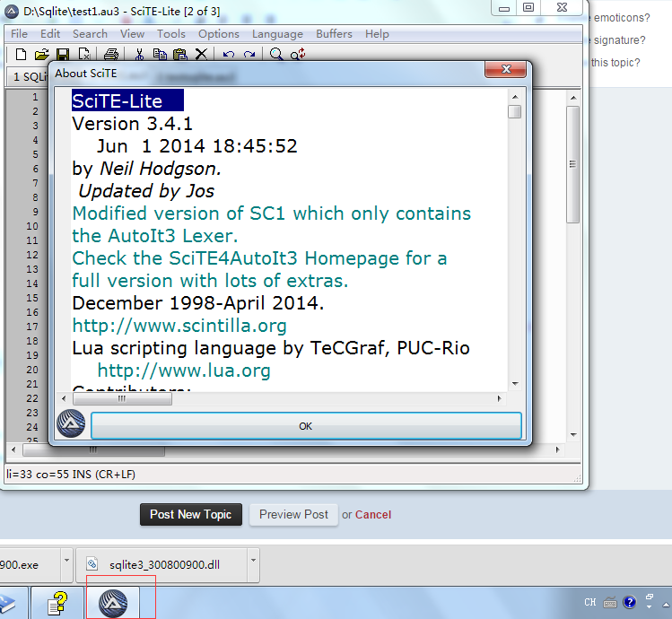Image resolution: width=672 pixels, height=619 pixels.
Task: Click About dialog vertical scrollbar down arrow
Action: [515, 384]
